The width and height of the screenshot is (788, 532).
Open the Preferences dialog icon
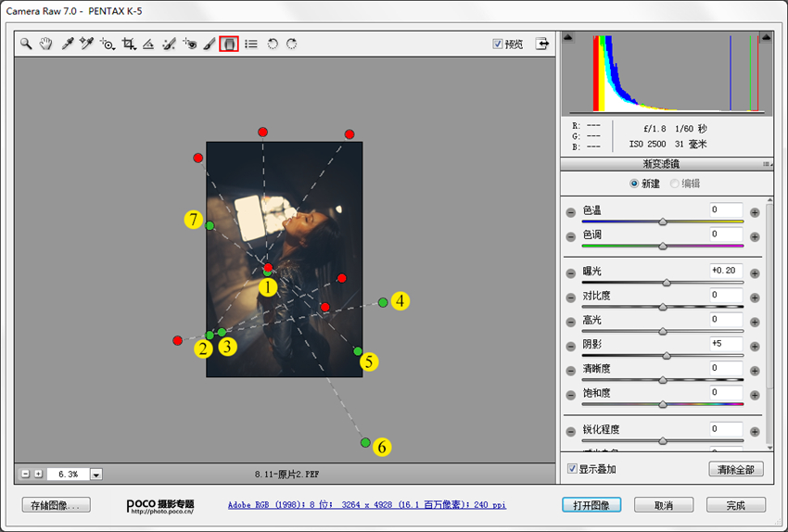[x=251, y=44]
